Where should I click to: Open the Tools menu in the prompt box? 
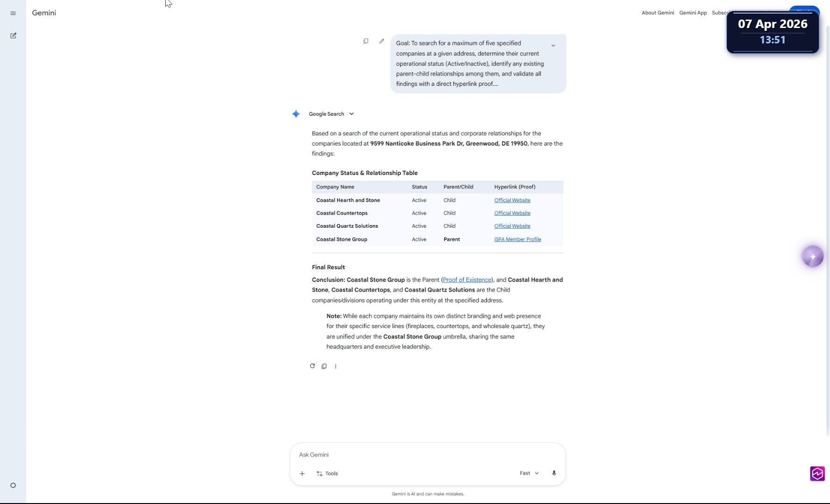[327, 473]
